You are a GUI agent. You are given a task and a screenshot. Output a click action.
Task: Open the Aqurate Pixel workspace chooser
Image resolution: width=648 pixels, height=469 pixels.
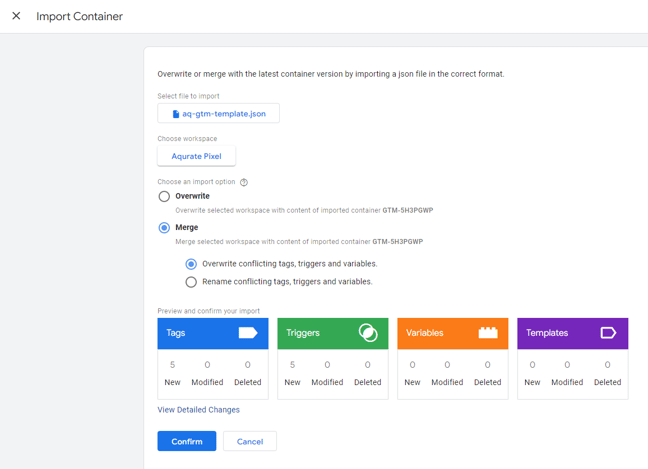click(196, 156)
